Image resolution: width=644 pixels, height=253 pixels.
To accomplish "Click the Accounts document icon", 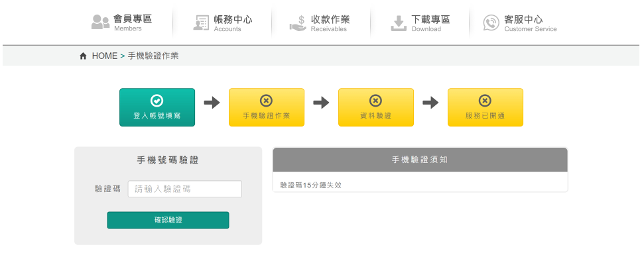I will click(201, 23).
